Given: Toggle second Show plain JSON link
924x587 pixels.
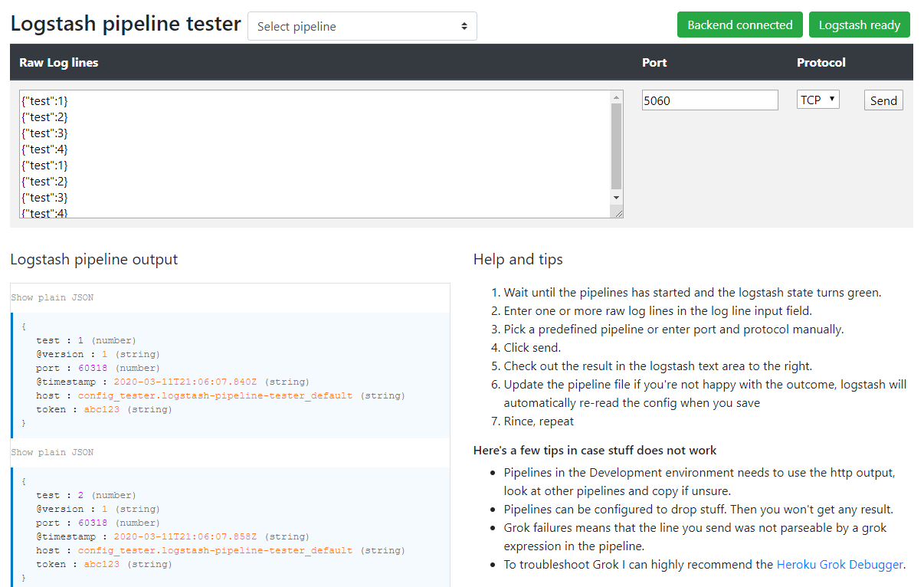Looking at the screenshot, I should pyautogui.click(x=52, y=452).
